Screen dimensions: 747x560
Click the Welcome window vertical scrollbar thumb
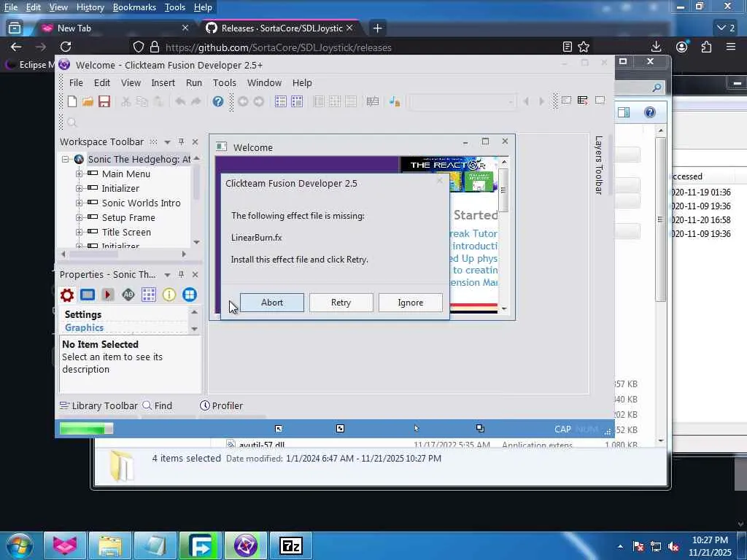point(504,190)
